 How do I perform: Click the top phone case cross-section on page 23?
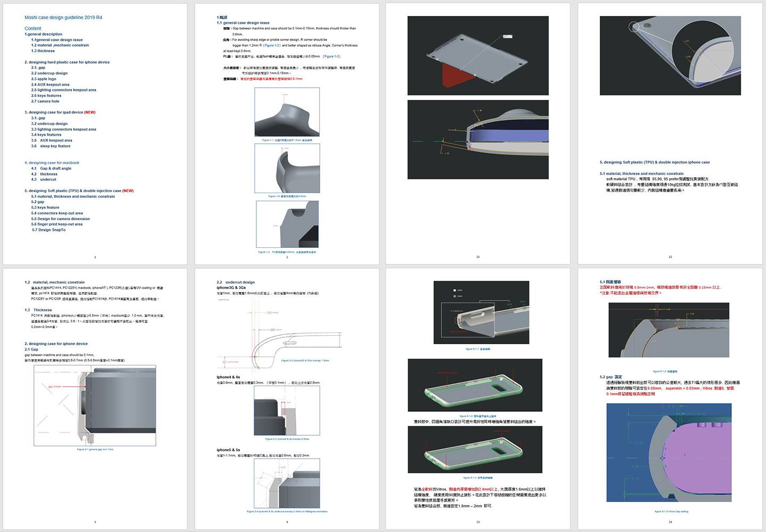(481, 312)
